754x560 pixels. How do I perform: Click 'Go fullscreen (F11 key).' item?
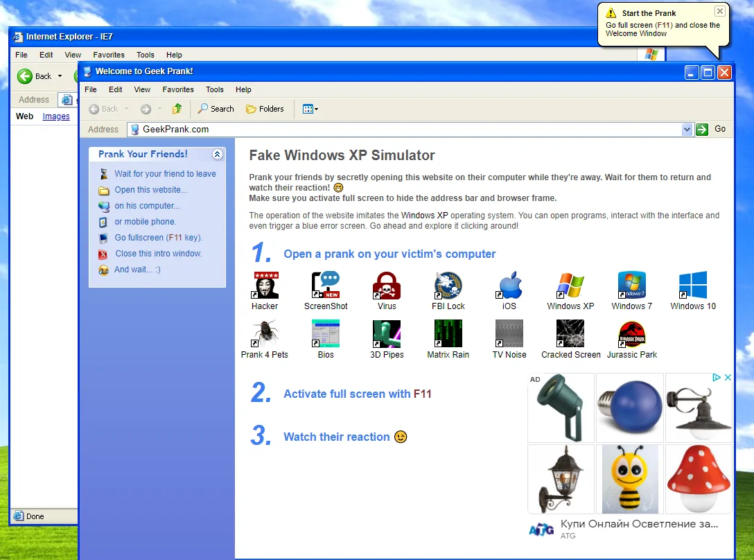point(158,237)
